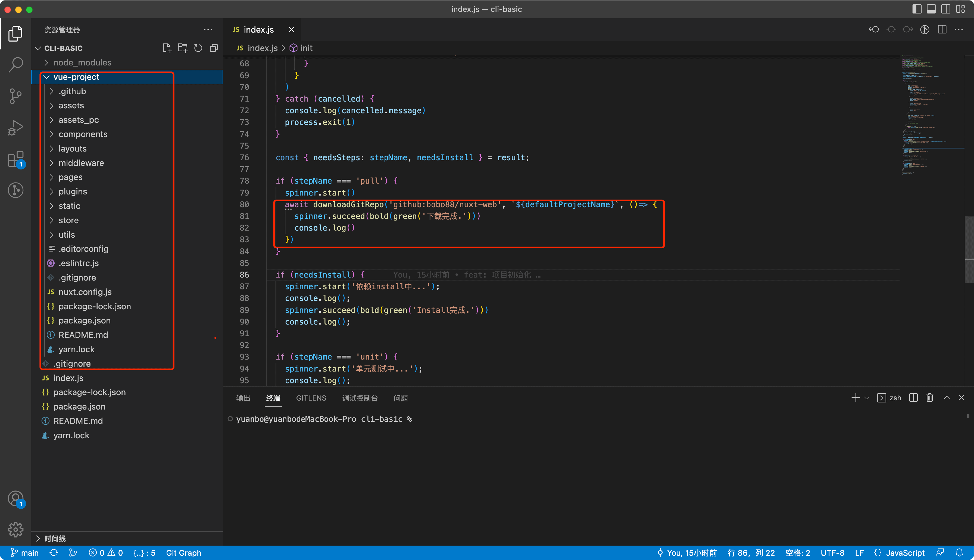Open the new terminal profile dropdown arrow

click(x=867, y=398)
